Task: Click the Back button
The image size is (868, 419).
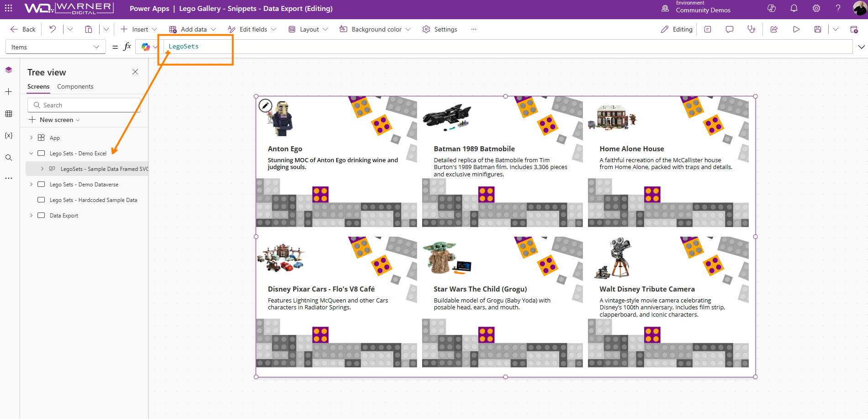Action: click(23, 29)
